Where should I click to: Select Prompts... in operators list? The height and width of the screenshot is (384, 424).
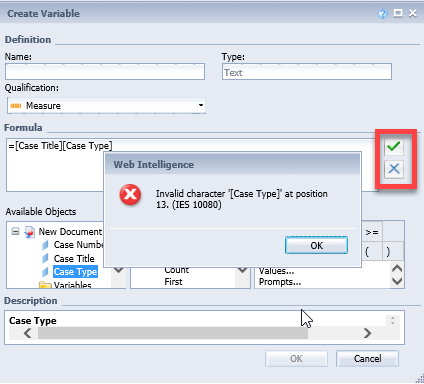pos(280,282)
